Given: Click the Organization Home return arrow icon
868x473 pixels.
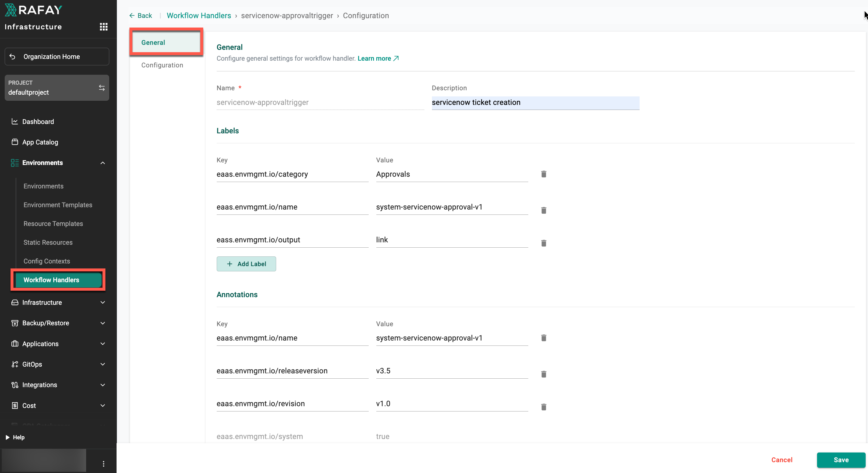Looking at the screenshot, I should (13, 56).
